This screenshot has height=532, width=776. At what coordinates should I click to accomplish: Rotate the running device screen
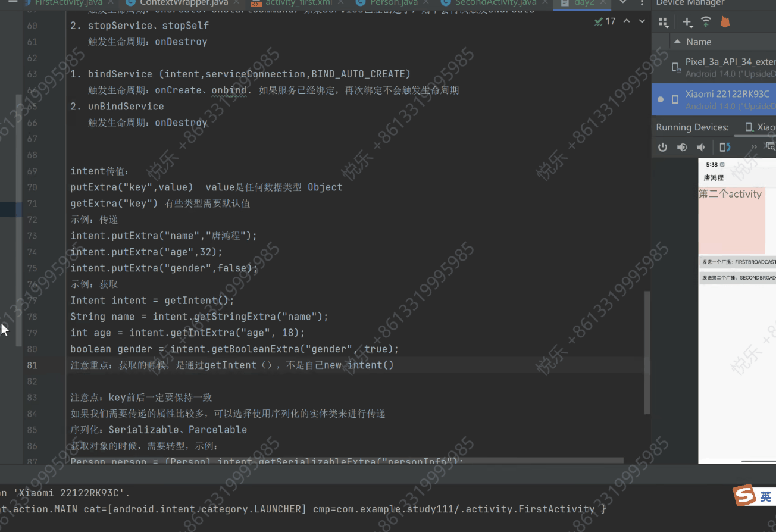724,147
